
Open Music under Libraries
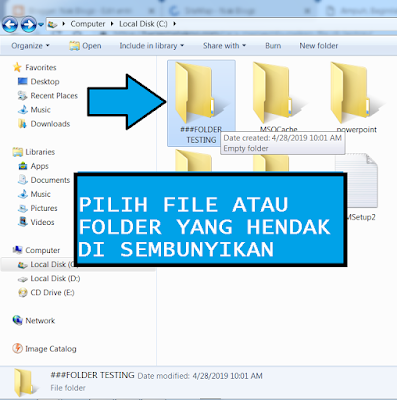pos(40,194)
